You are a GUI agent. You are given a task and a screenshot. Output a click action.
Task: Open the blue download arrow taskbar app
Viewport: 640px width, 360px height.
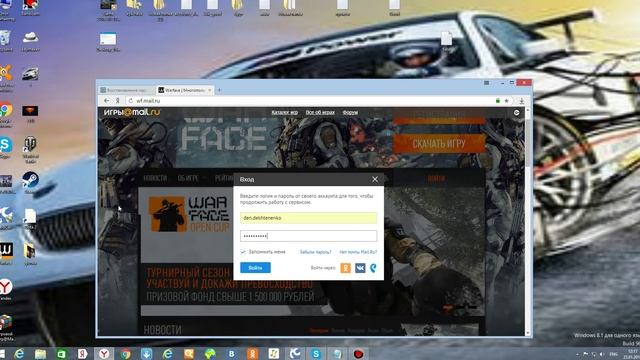pos(147,354)
